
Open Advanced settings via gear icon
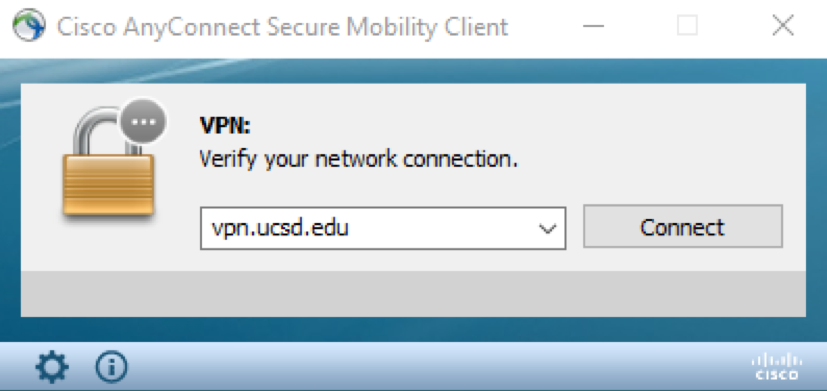coord(51,367)
